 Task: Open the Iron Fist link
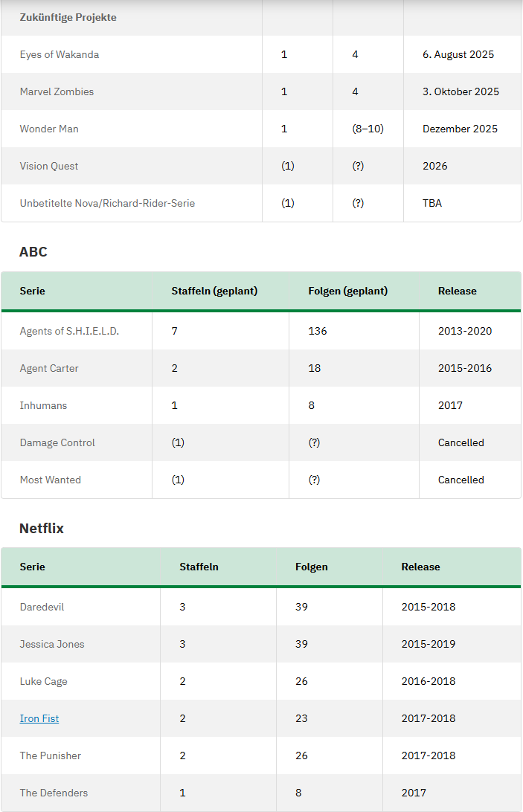39,718
